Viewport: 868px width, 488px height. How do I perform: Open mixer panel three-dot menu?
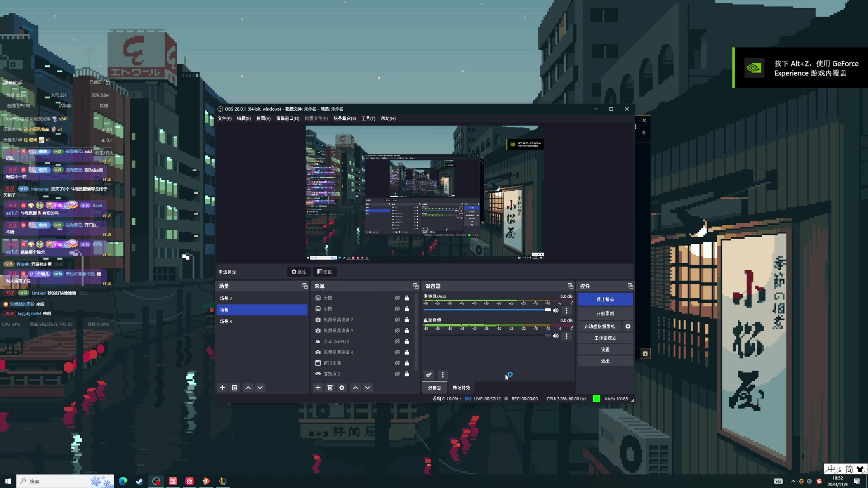click(443, 375)
